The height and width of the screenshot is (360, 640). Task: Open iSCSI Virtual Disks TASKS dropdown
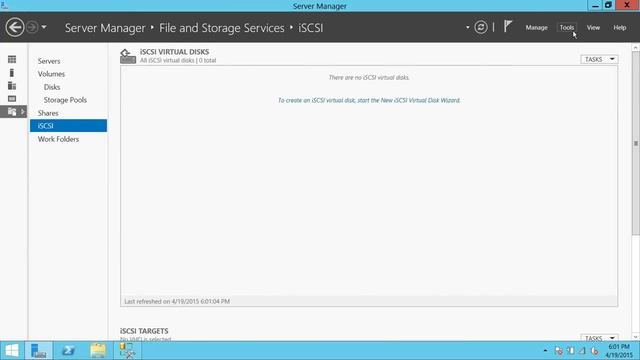click(x=599, y=60)
